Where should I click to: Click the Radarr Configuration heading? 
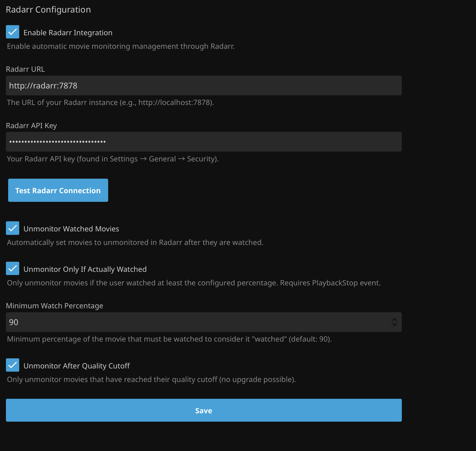(x=48, y=9)
